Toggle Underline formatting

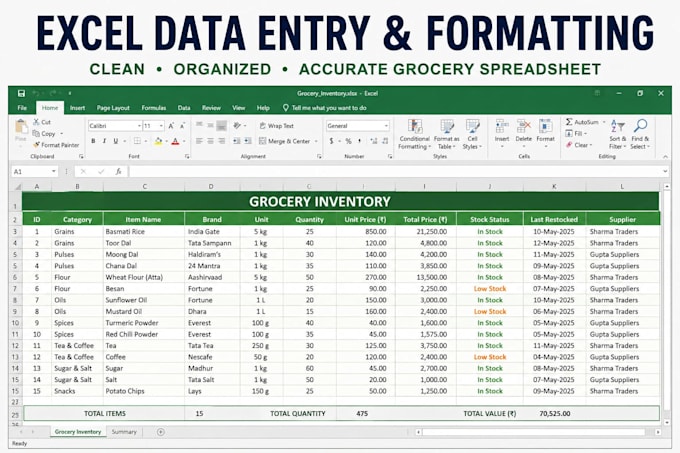click(115, 141)
